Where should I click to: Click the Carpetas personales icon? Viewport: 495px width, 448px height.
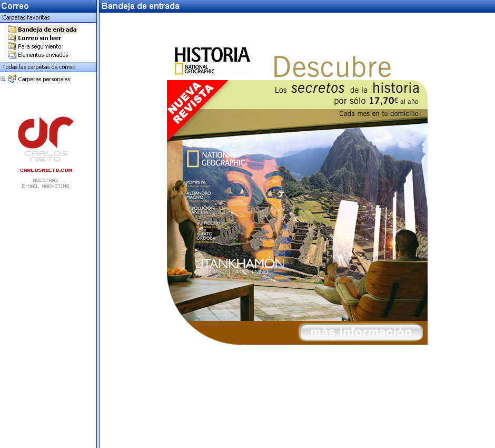12,79
